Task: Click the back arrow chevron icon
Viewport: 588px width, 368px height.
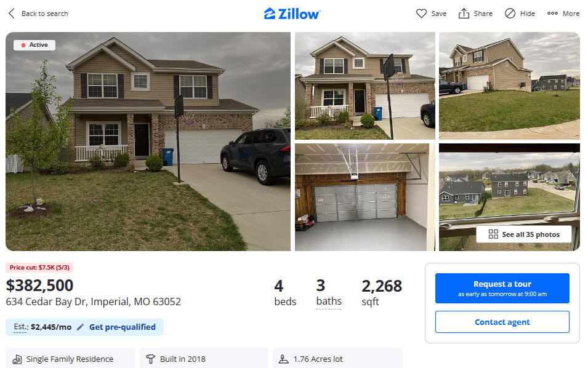Action: (12, 14)
